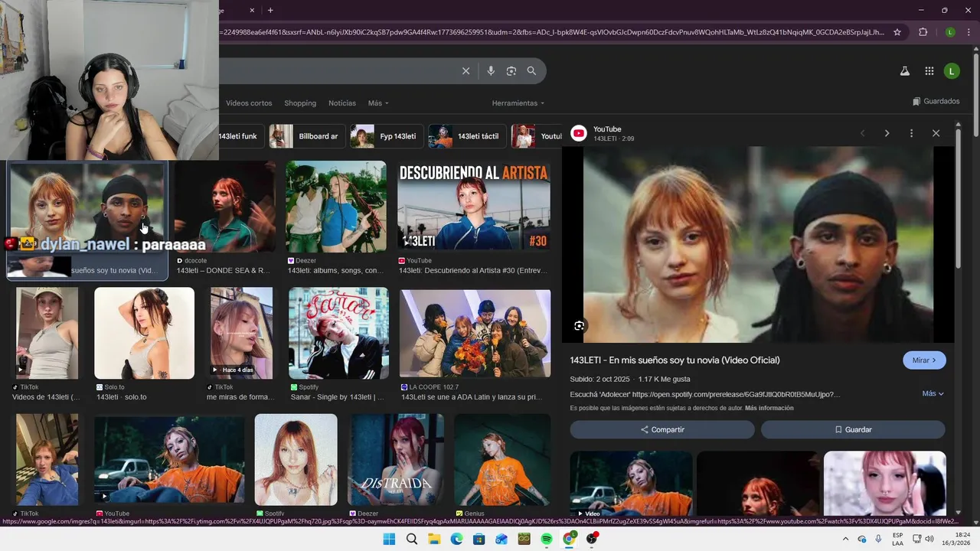Open clock and date in taskbar
The height and width of the screenshot is (551, 980).
click(955, 539)
